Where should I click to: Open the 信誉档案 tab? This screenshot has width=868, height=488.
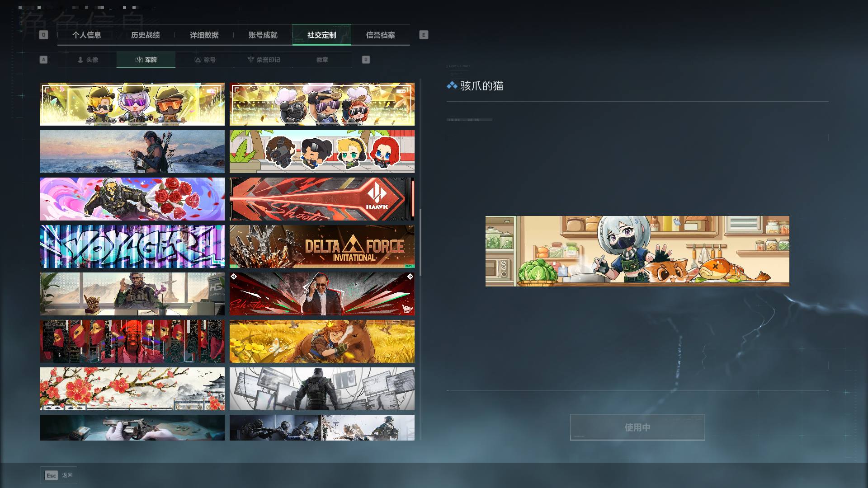click(381, 35)
